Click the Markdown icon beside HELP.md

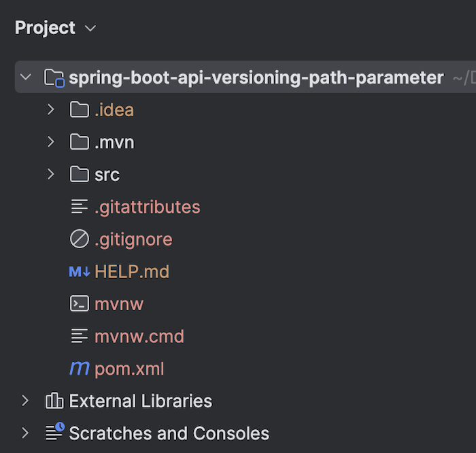click(x=80, y=272)
